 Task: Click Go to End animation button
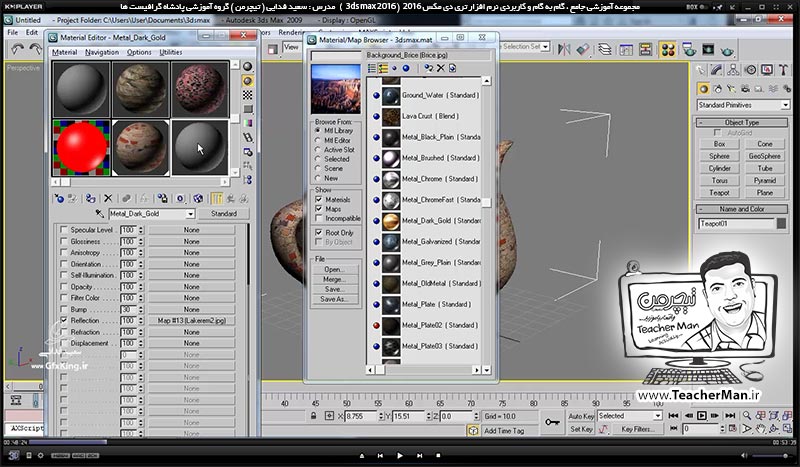[730, 416]
